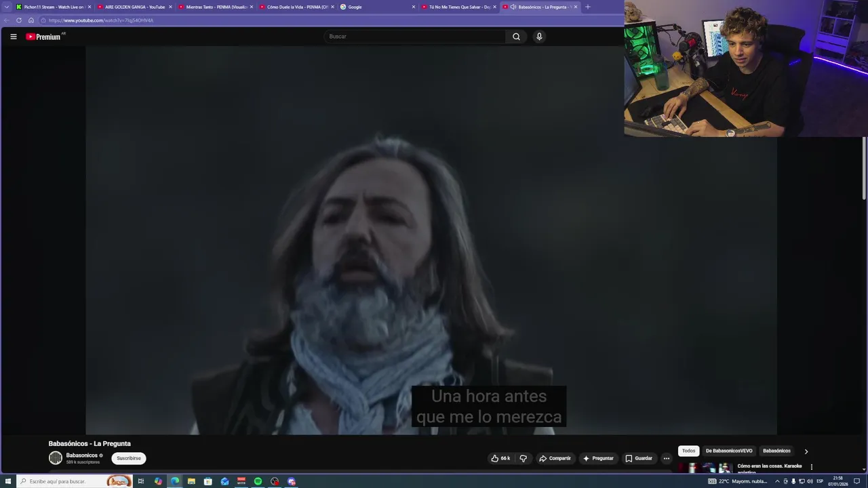Image resolution: width=868 pixels, height=488 pixels.
Task: Show next filter chips with arrow
Action: [806, 451]
